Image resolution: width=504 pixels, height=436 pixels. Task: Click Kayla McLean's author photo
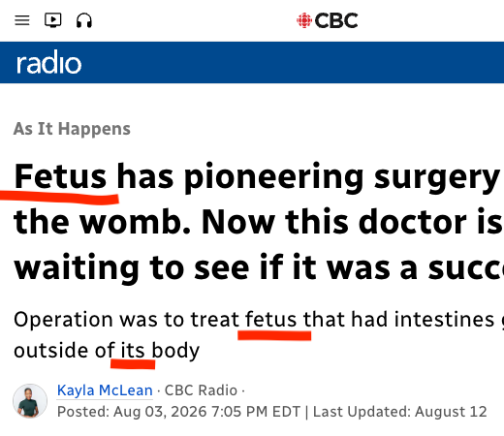click(x=30, y=401)
